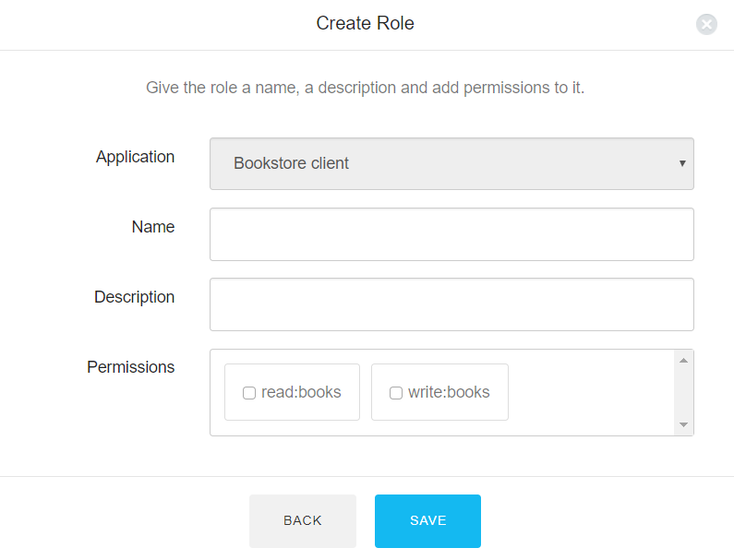Open the Application dropdown showing Bookstore client
734x560 pixels.
click(451, 163)
